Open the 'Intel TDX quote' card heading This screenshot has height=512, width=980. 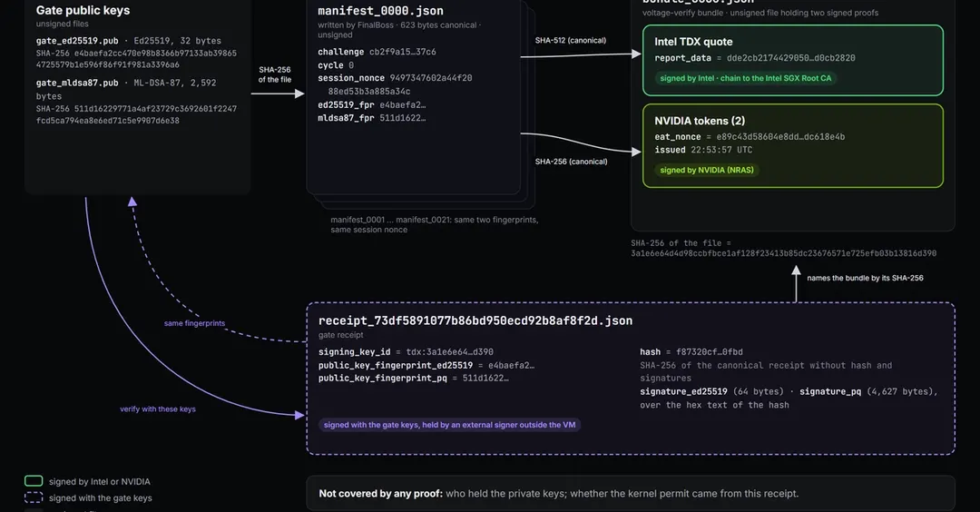[x=693, y=42]
